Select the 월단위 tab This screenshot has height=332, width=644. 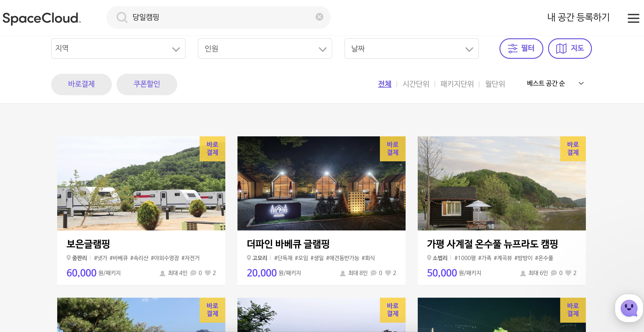point(495,84)
